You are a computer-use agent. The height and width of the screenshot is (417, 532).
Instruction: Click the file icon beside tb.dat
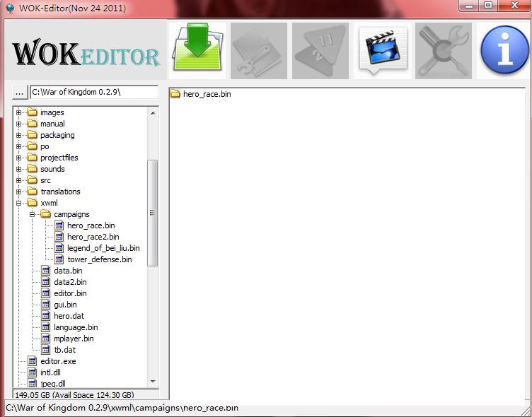(46, 350)
